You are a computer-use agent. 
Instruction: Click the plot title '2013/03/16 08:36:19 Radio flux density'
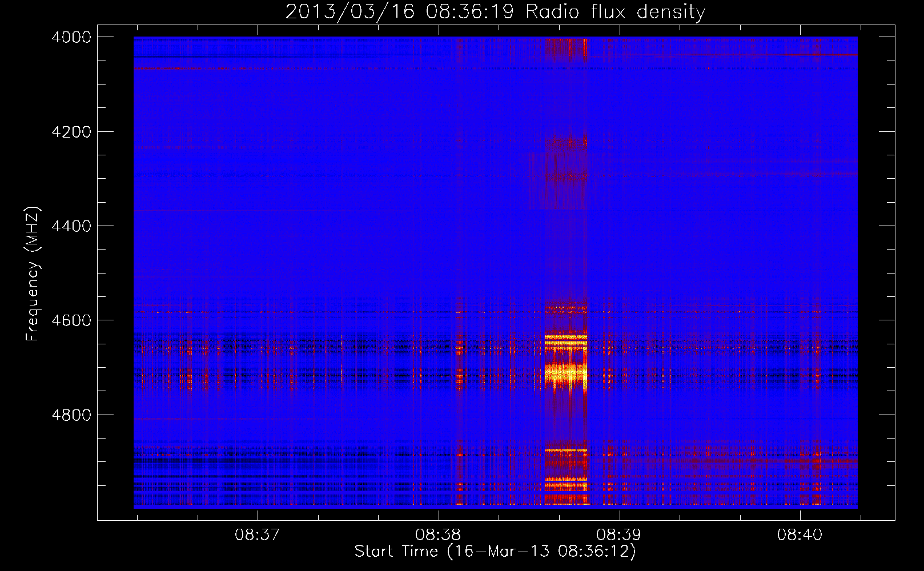(495, 11)
